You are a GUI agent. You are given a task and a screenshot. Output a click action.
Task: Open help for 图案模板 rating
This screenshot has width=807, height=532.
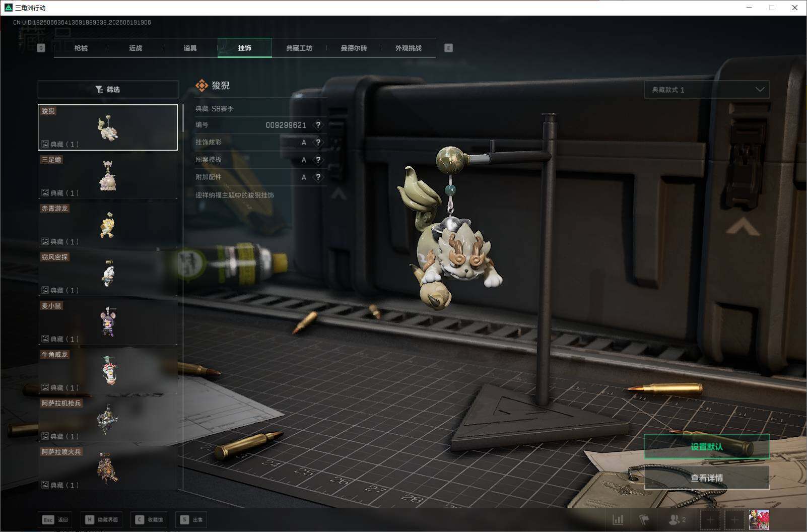click(x=318, y=160)
